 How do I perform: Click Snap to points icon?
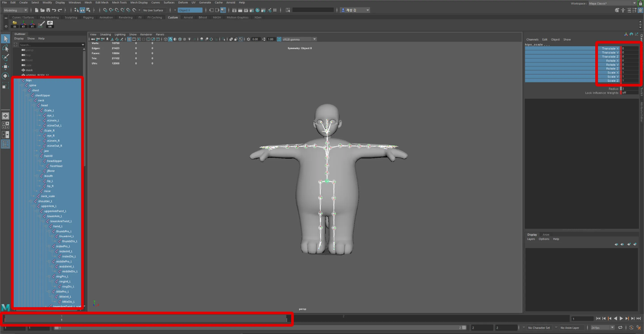pos(117,10)
